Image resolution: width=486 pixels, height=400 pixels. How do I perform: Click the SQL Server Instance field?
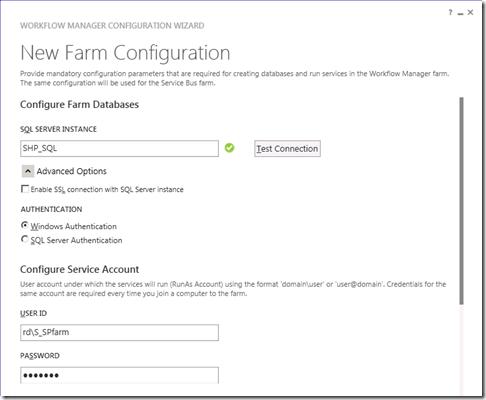pos(119,148)
